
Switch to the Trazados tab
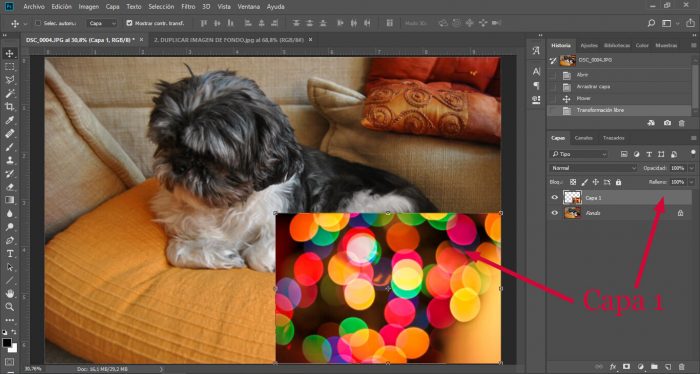click(x=613, y=138)
